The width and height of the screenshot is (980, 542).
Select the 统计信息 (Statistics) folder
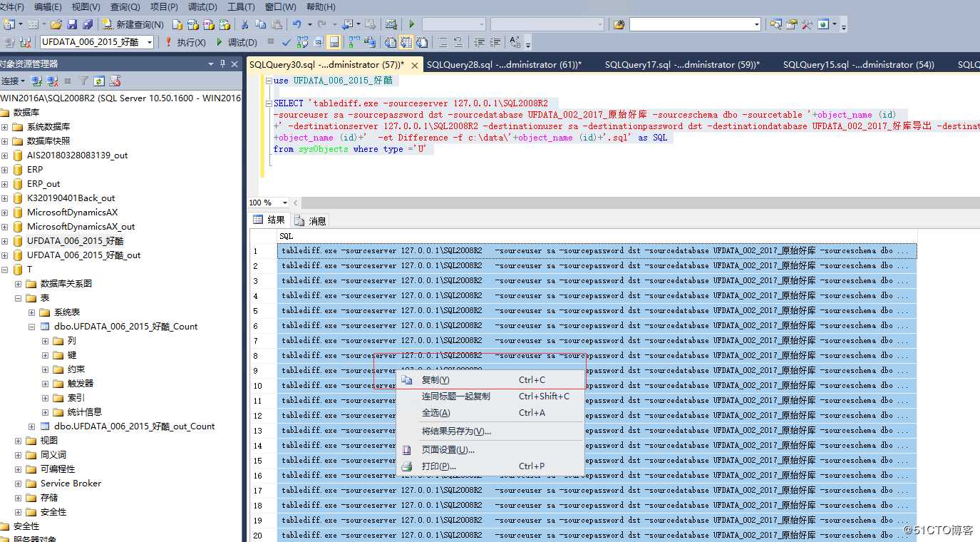(84, 412)
